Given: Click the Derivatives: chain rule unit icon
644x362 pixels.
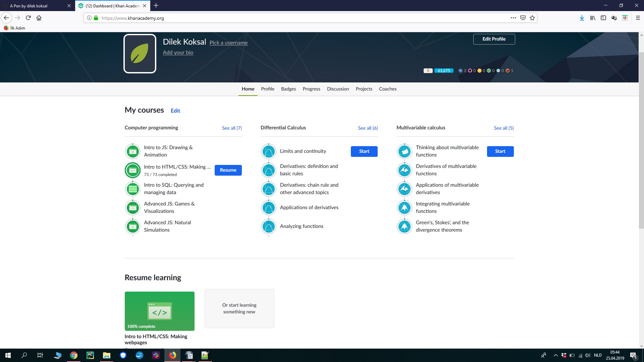Looking at the screenshot, I should pos(269,189).
